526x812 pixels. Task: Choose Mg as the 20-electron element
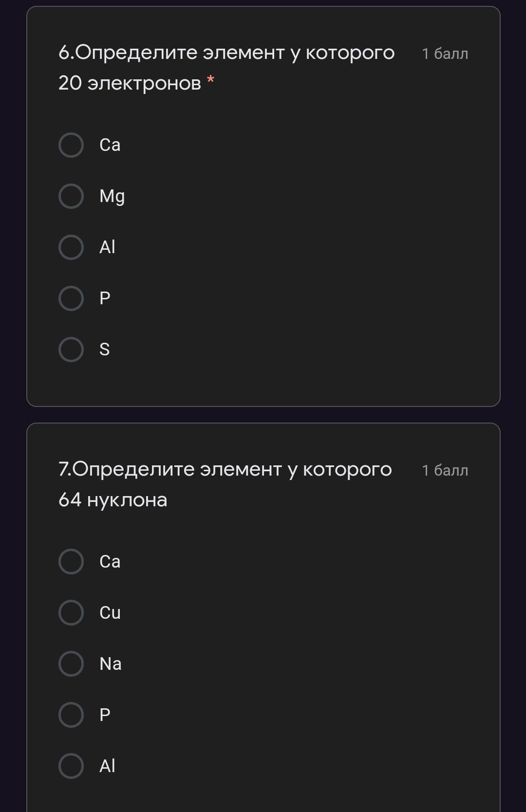(x=71, y=196)
